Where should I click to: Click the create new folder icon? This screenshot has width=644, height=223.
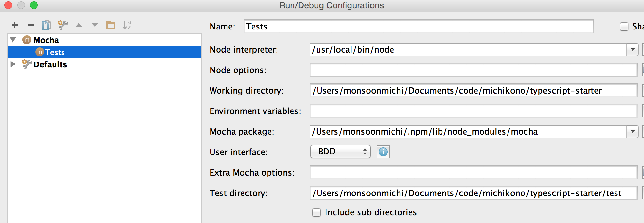[111, 25]
